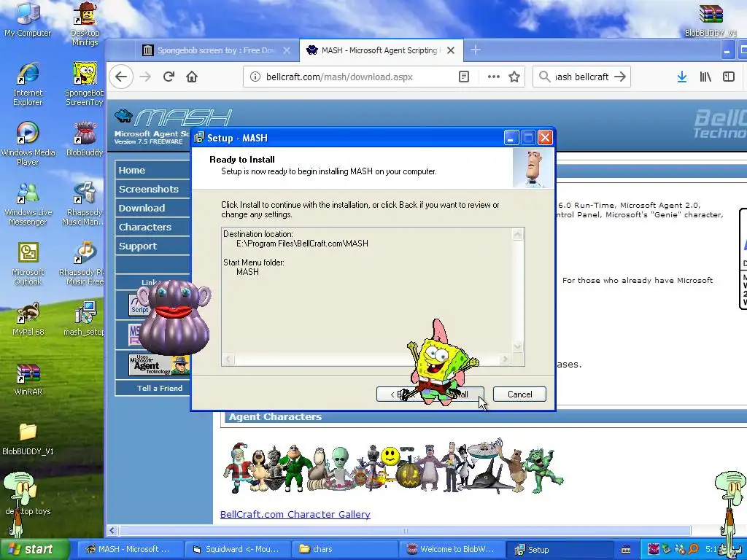This screenshot has height=560, width=747.
Task: Open Desktop Minifigs shortcut icon
Action: (x=85, y=24)
